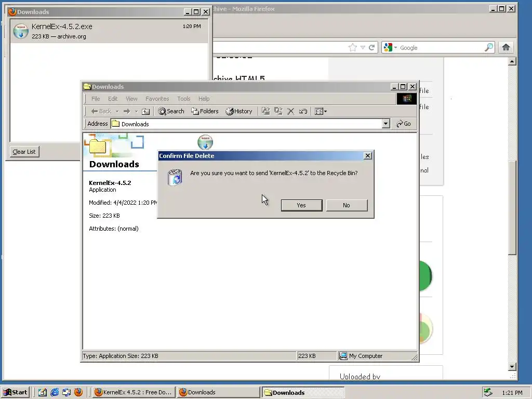
Task: Show the Folders pane
Action: (x=205, y=111)
